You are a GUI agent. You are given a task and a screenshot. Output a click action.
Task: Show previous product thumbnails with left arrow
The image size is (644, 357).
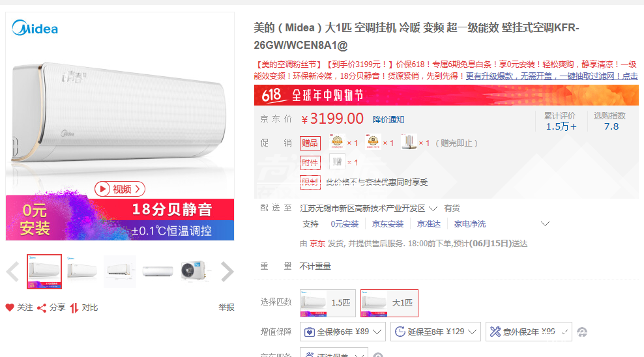pos(12,272)
